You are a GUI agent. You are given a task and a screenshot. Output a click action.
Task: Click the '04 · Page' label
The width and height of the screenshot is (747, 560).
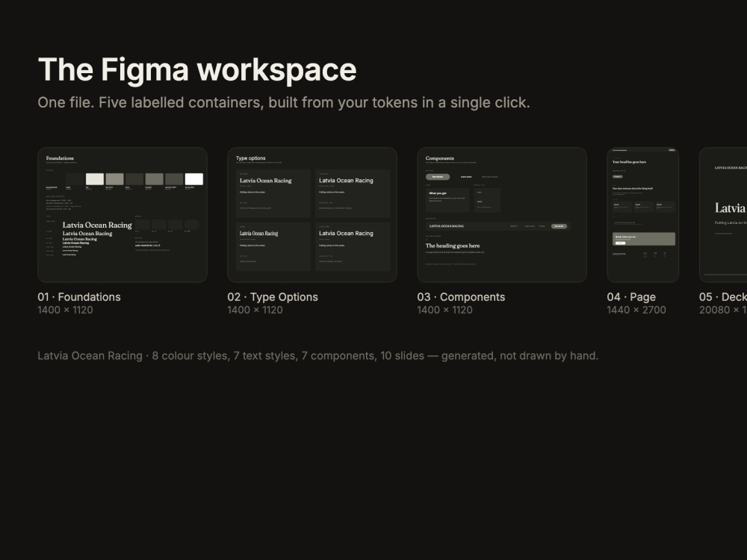coord(631,297)
